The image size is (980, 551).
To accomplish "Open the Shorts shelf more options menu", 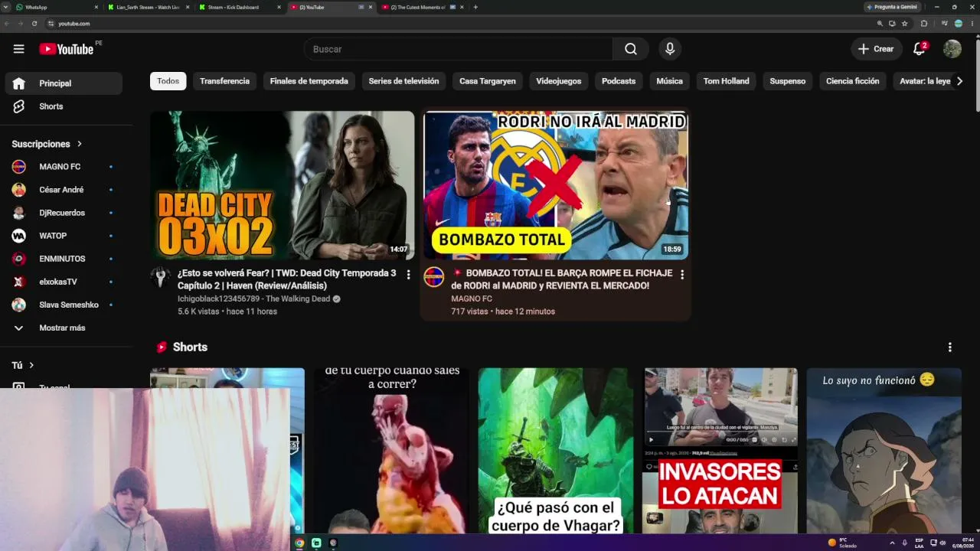I will pos(950,347).
